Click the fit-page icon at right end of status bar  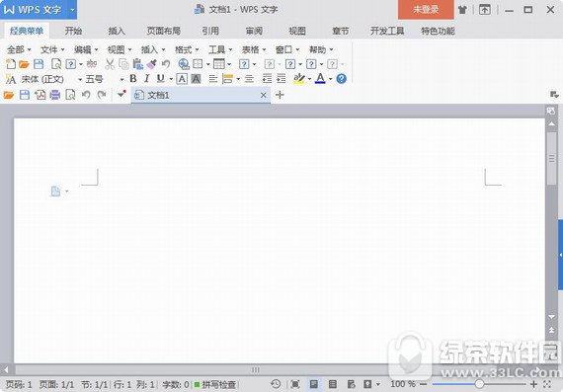547,384
